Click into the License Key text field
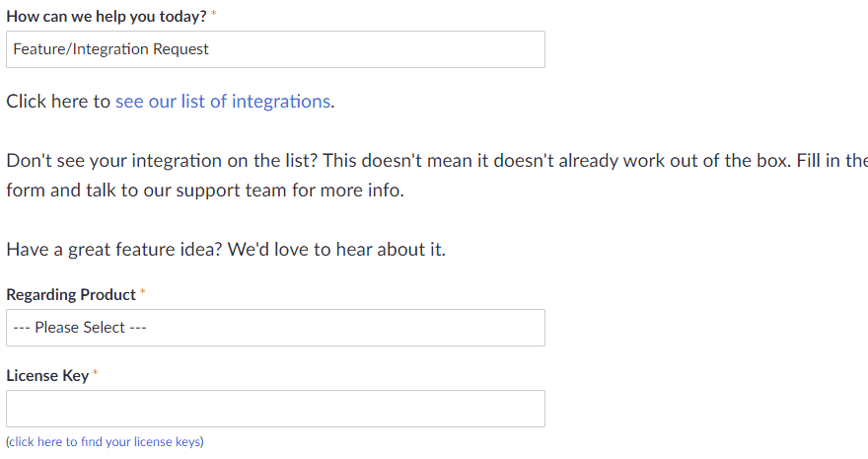The height and width of the screenshot is (459, 868). pos(275,409)
